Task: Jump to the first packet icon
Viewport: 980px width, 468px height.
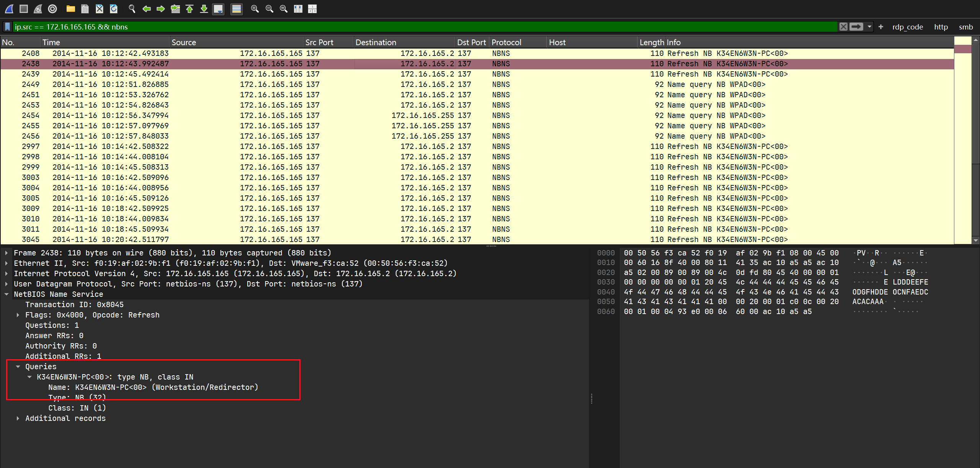Action: tap(189, 8)
